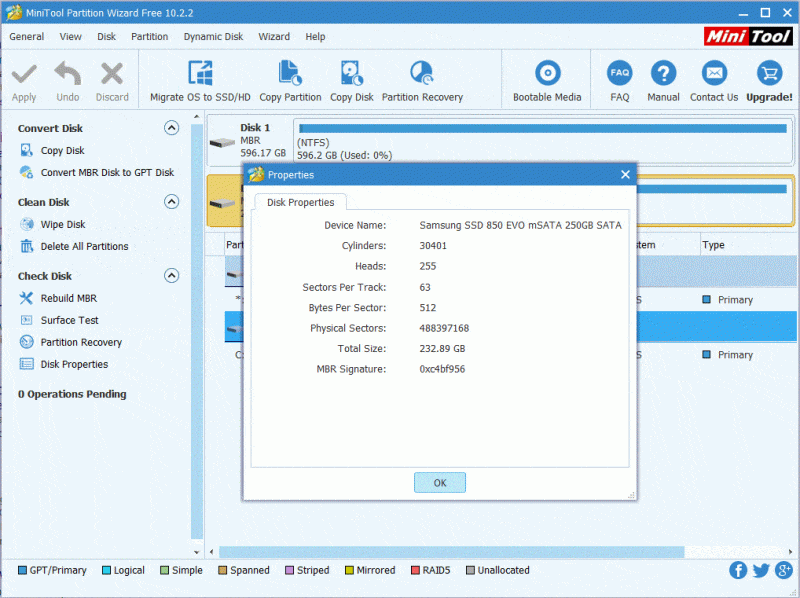800x598 pixels.
Task: Open the Copy Disk toolbar wizard
Action: (352, 82)
